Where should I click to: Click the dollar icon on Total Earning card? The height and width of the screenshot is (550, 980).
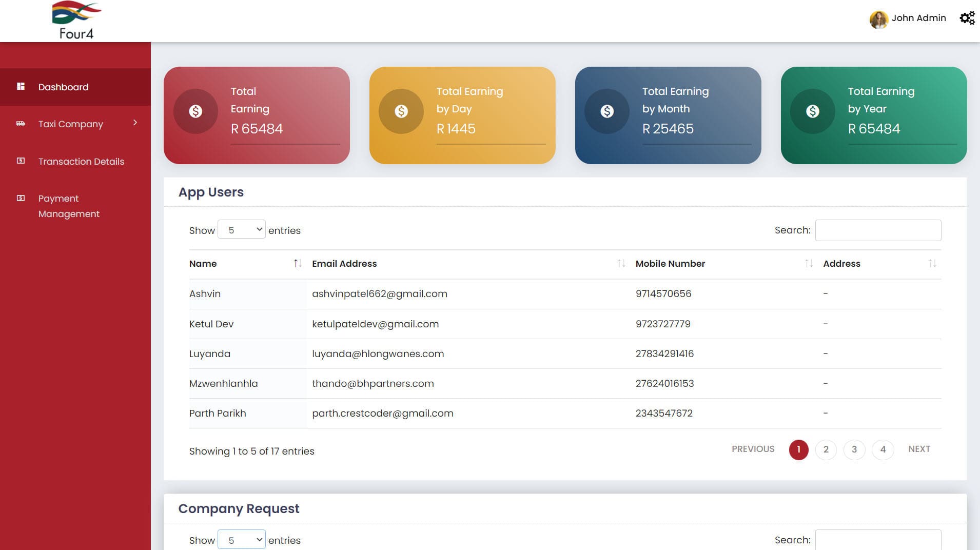click(195, 111)
